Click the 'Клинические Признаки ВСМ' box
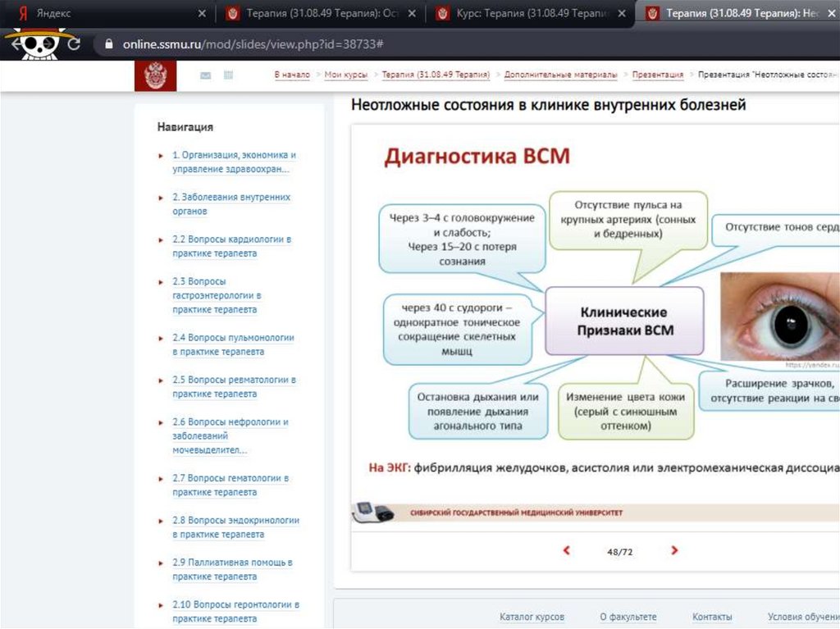This screenshot has width=840, height=629. [x=624, y=321]
